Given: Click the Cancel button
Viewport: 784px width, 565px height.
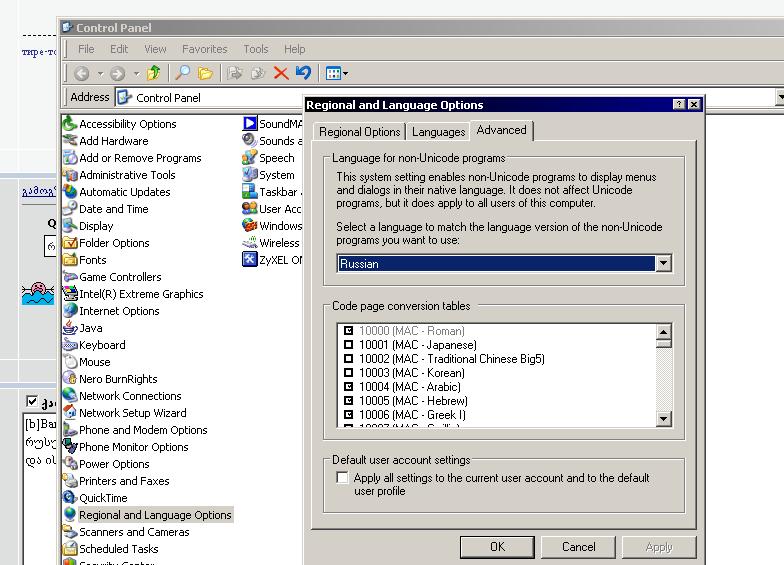Looking at the screenshot, I should pyautogui.click(x=578, y=547).
